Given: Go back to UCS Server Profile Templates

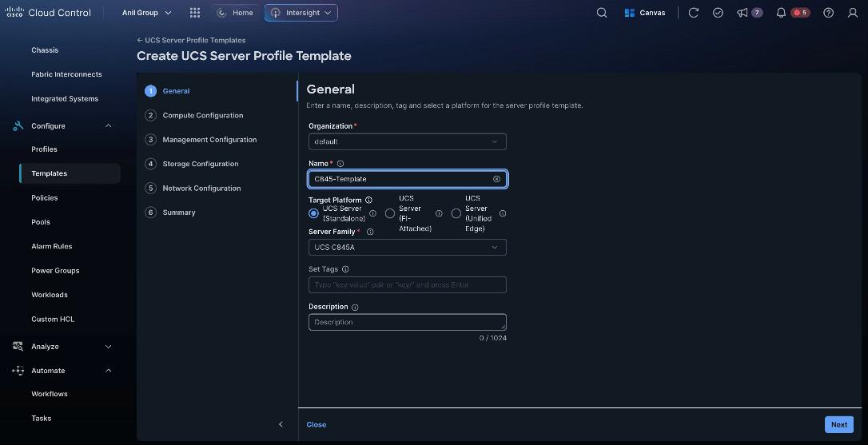Looking at the screenshot, I should (x=191, y=41).
